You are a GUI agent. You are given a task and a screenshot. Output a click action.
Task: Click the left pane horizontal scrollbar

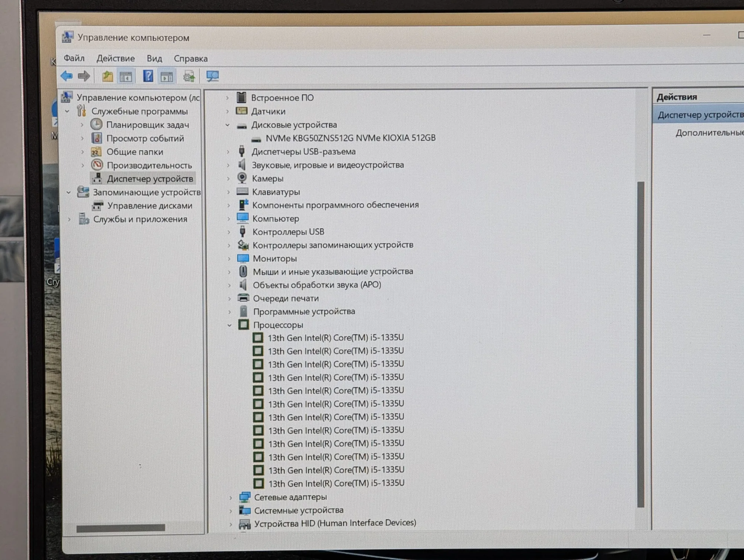(x=121, y=528)
